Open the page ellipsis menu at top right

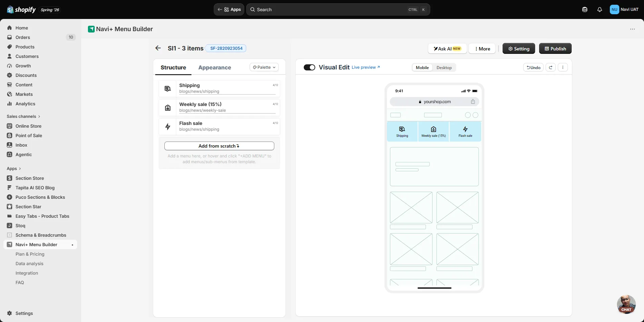click(632, 29)
